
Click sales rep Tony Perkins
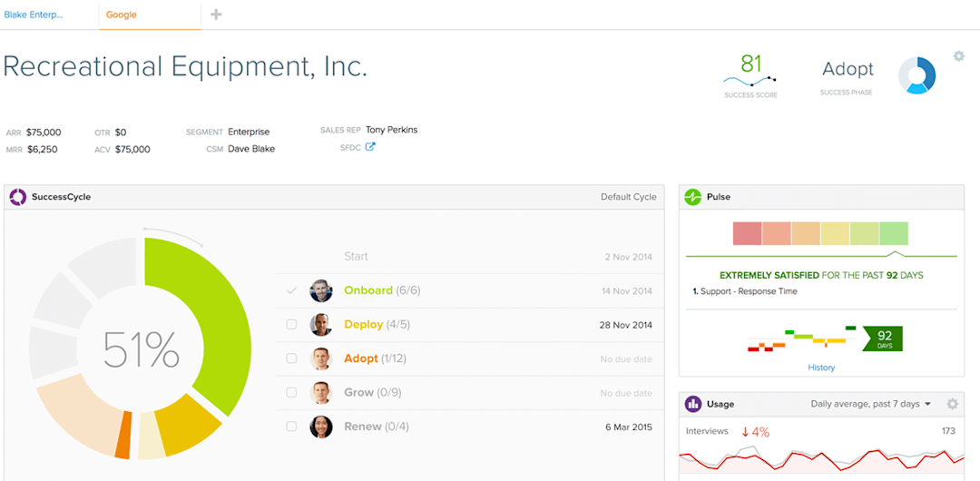391,130
